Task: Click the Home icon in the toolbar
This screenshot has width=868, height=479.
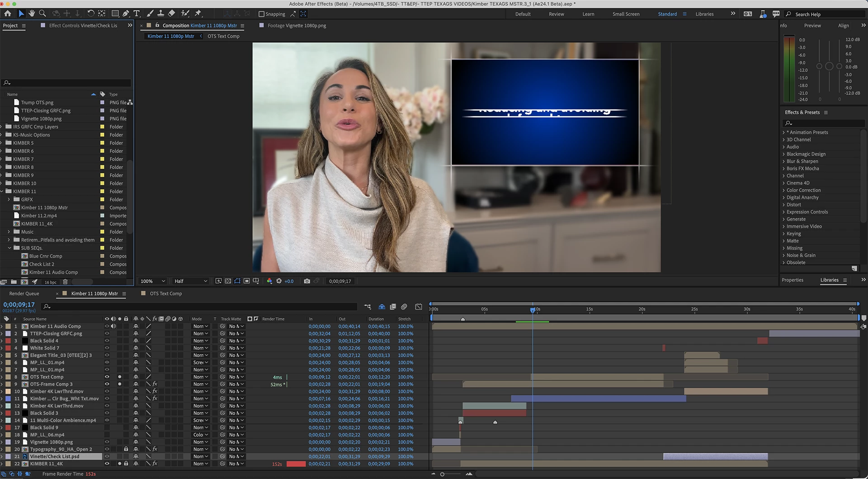Action: tap(8, 14)
